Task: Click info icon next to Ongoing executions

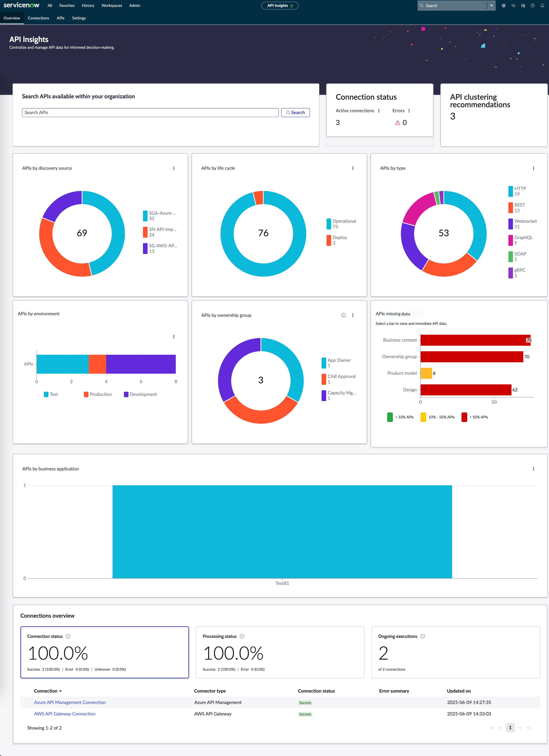Action: point(423,636)
